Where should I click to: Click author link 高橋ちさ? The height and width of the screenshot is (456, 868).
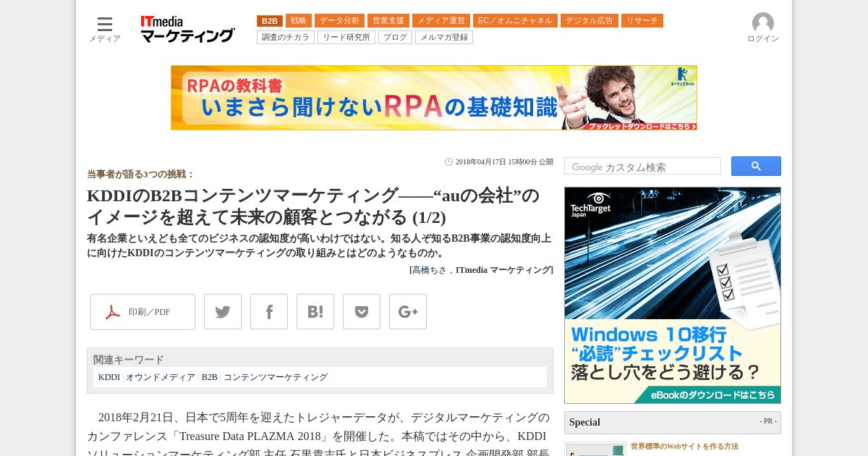tap(430, 270)
